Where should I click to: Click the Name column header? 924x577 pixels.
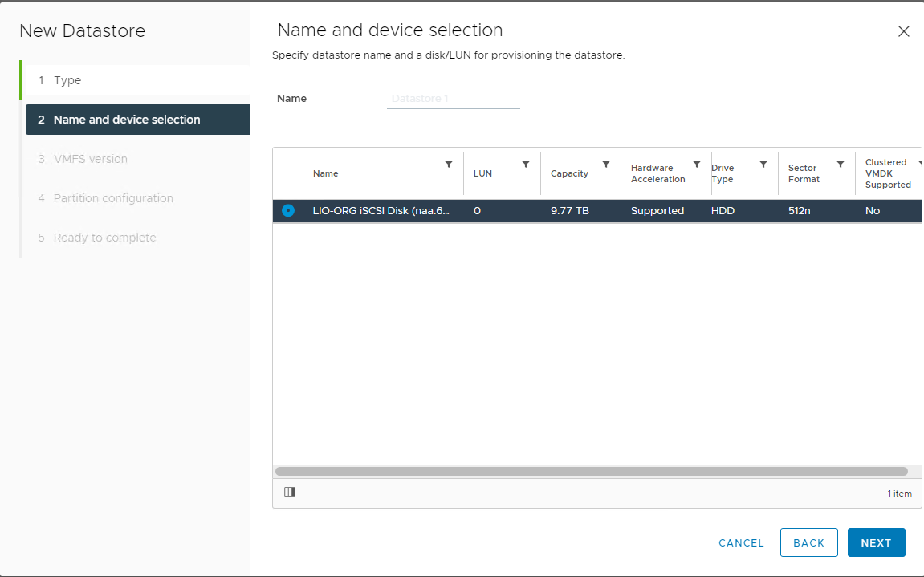[x=326, y=173]
